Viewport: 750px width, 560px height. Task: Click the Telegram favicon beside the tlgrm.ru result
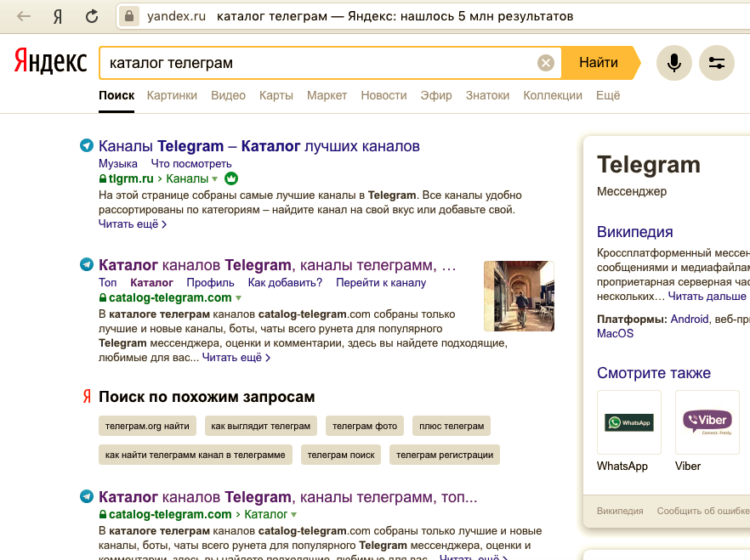[x=87, y=145]
